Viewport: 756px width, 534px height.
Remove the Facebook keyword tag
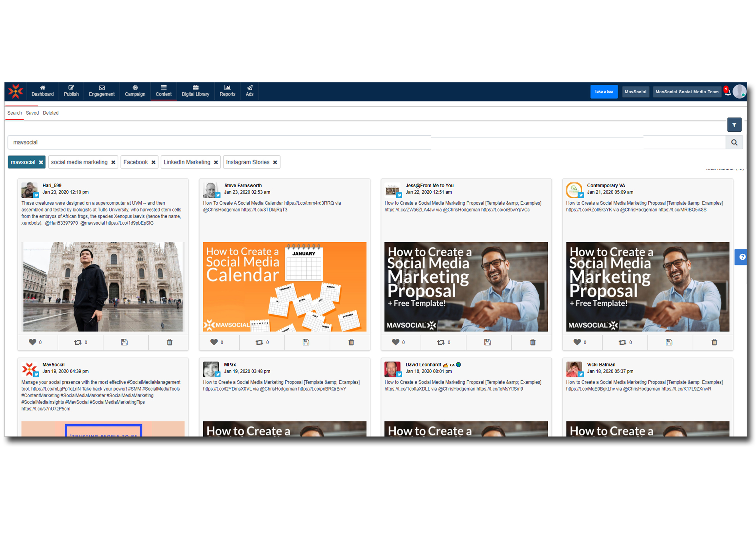[153, 162]
